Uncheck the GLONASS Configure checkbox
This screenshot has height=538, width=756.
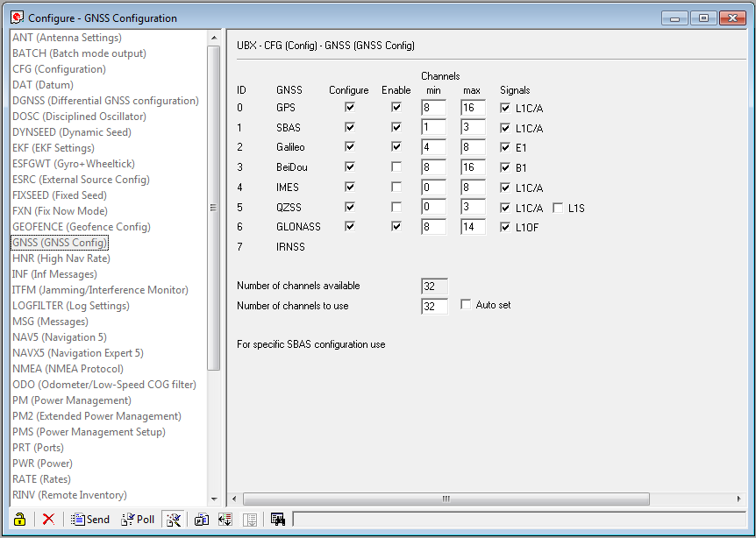click(x=350, y=227)
